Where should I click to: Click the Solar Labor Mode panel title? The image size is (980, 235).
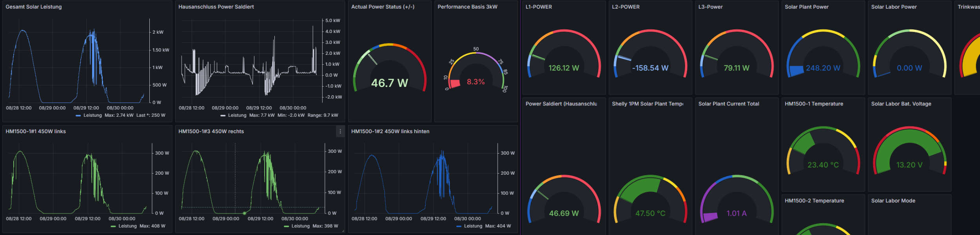click(893, 201)
